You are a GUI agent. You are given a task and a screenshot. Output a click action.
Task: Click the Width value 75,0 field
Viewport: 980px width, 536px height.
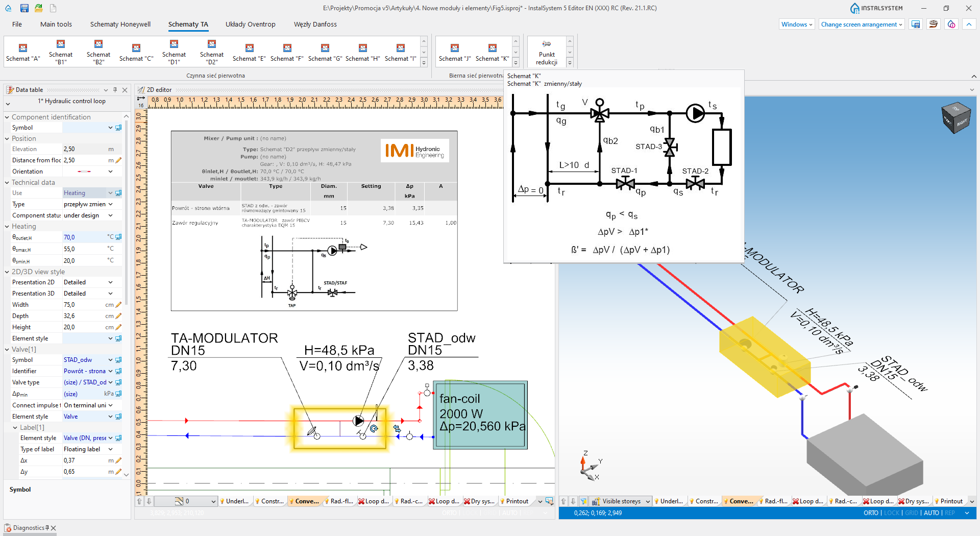pos(83,305)
